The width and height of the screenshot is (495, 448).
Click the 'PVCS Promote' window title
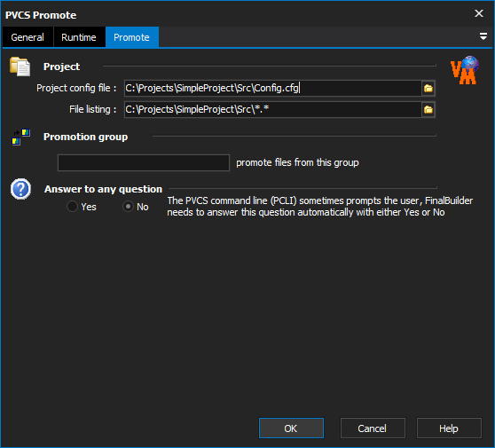41,15
